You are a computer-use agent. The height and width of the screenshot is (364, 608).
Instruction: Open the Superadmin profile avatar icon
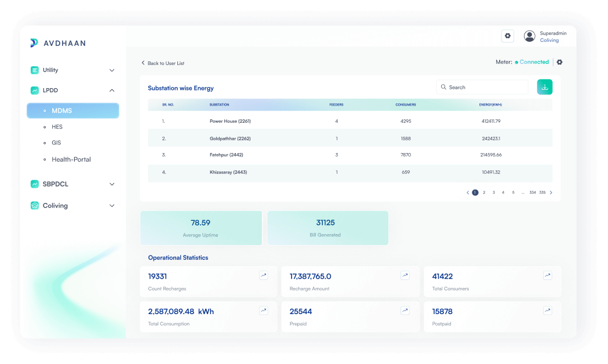[529, 36]
